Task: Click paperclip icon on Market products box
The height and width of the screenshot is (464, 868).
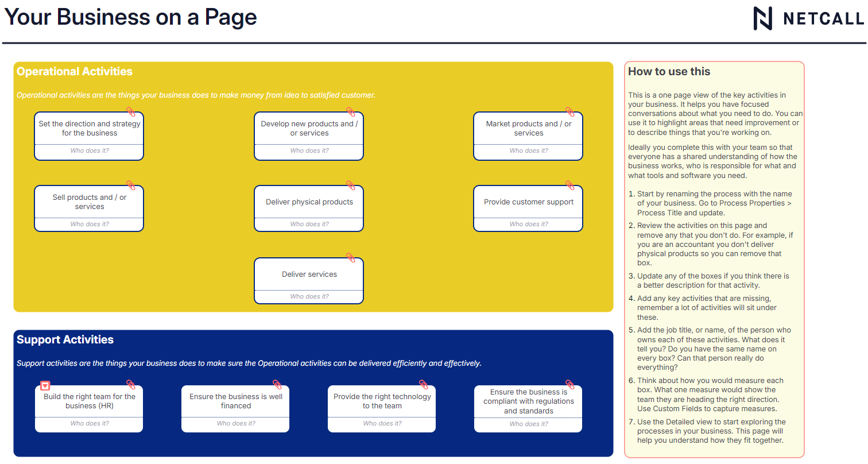Action: pyautogui.click(x=570, y=112)
